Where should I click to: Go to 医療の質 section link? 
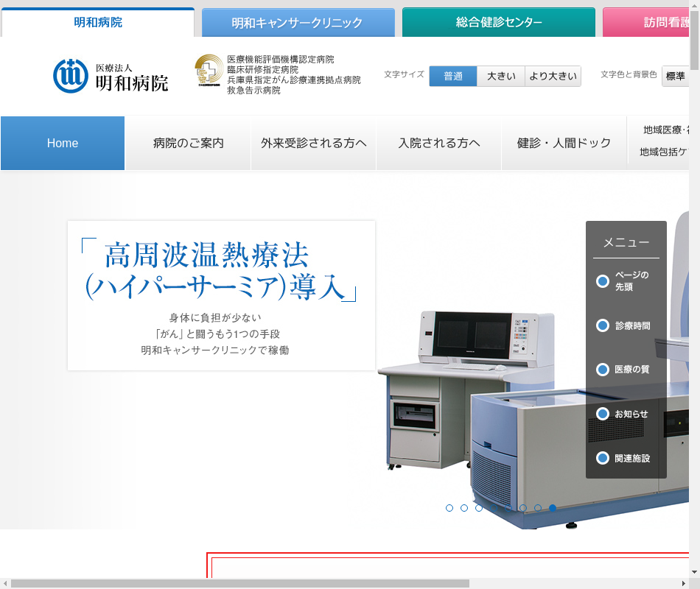point(632,370)
